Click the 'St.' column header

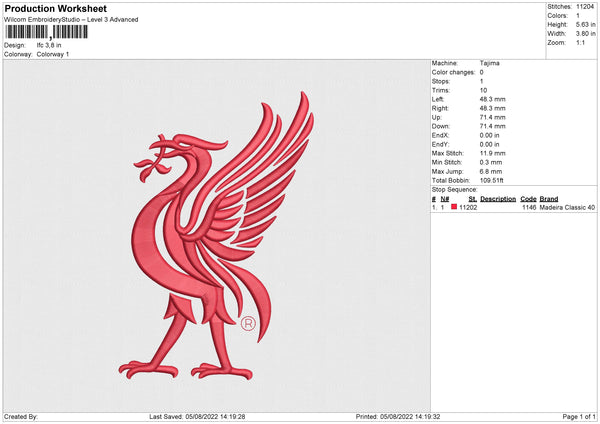473,199
